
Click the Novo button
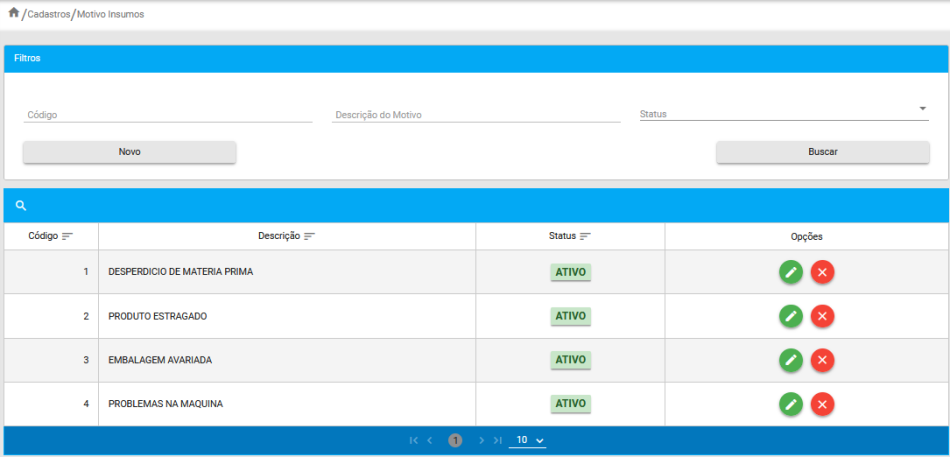click(x=129, y=152)
